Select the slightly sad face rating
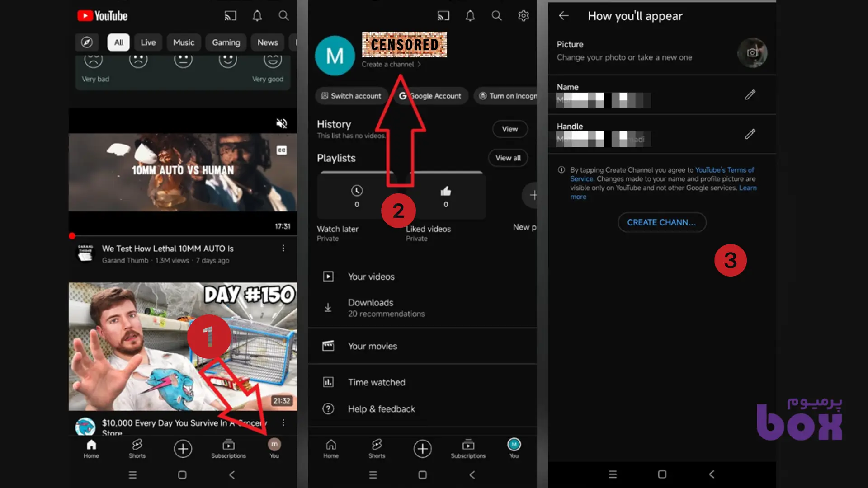This screenshot has height=488, width=868. pos(138,60)
